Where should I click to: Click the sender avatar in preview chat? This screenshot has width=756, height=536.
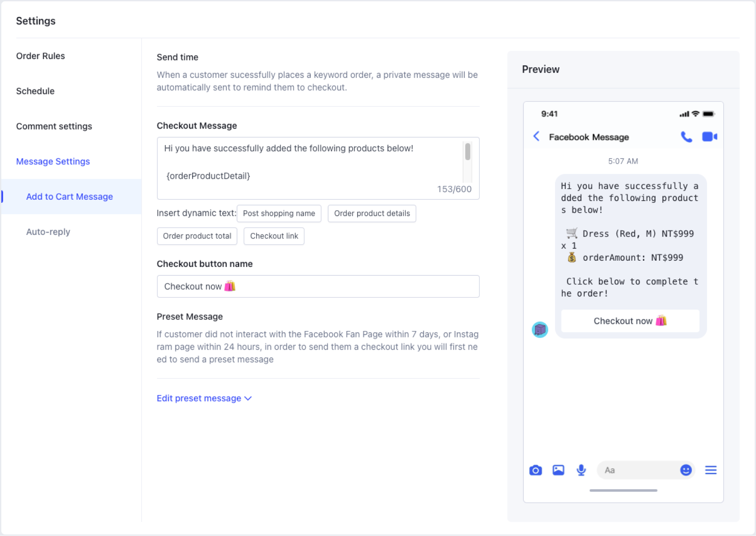[540, 330]
